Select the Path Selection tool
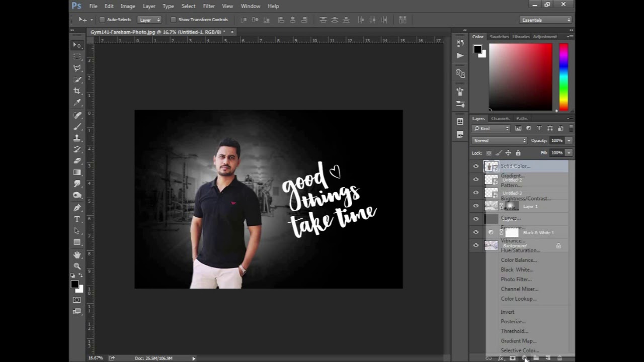The width and height of the screenshot is (644, 362). [x=77, y=231]
